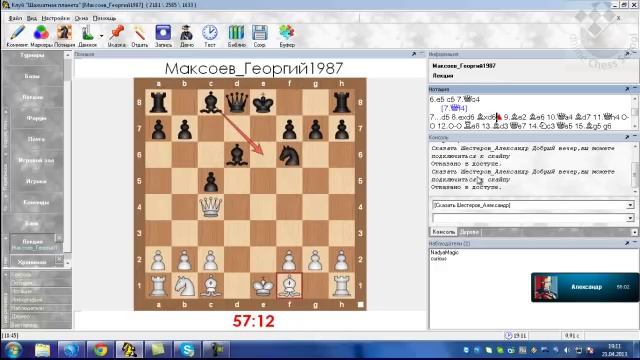This screenshot has width=640, height=360.
Task: Click the 57:12 clock under board
Action: click(x=253, y=321)
